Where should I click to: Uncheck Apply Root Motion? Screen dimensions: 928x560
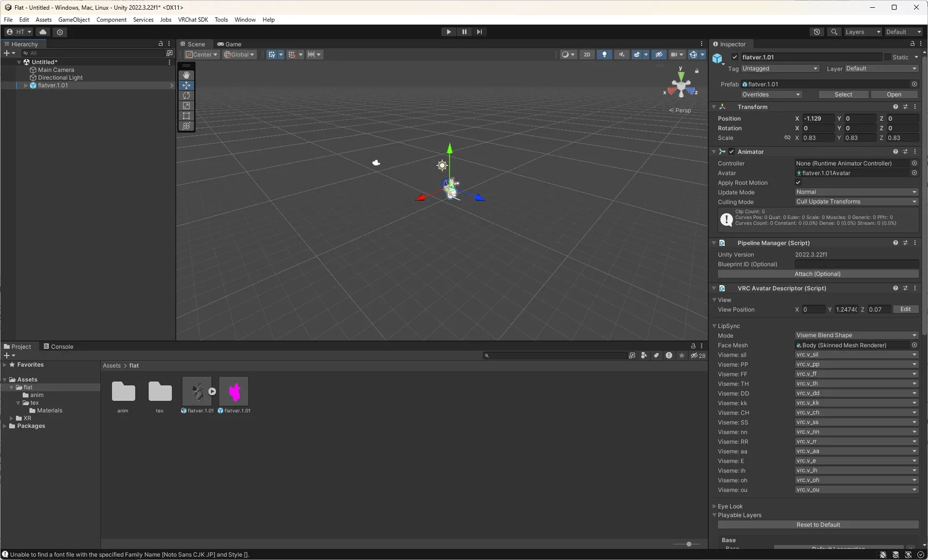(798, 182)
